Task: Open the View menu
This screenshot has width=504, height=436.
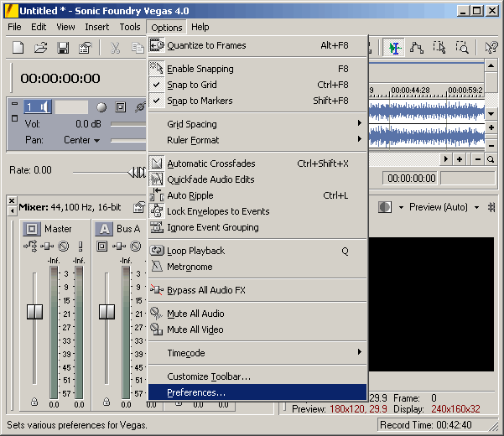Action: [65, 27]
